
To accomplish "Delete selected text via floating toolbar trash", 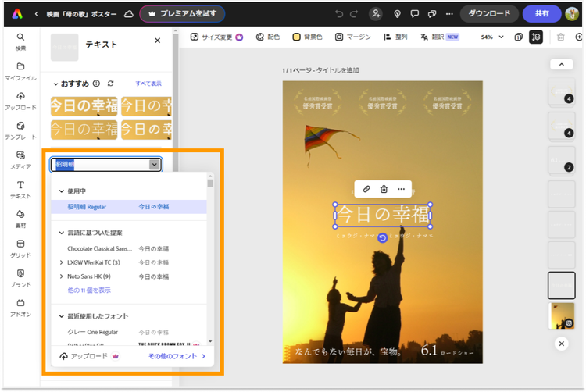I will (384, 189).
